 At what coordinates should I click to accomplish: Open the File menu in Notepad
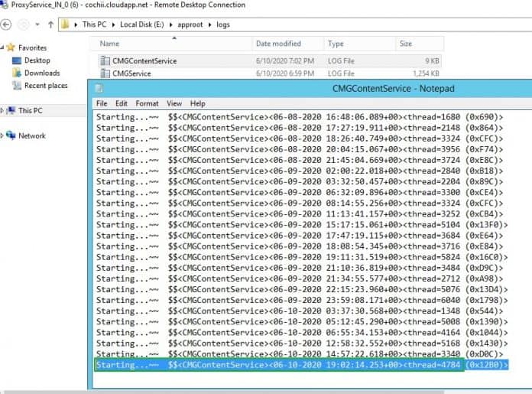(x=102, y=103)
